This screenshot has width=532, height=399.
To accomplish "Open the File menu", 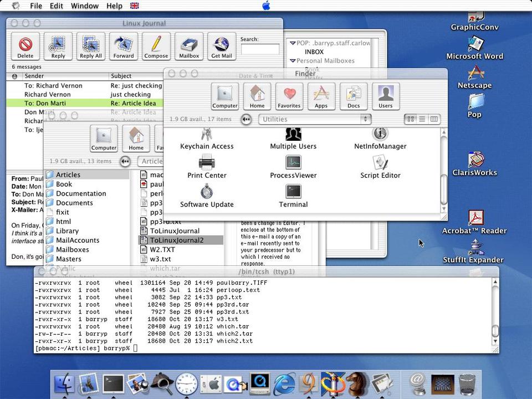I will 36,6.
